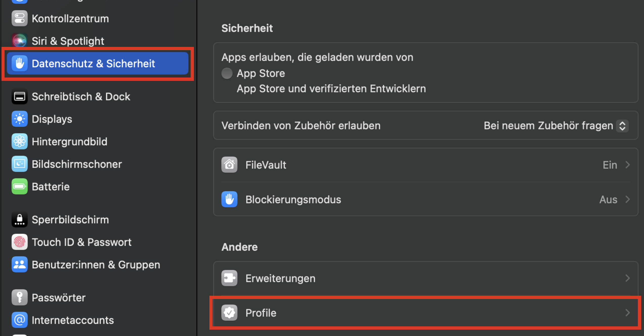The width and height of the screenshot is (644, 336).
Task: Select the Internetaccounts @ icon
Action: coord(19,320)
